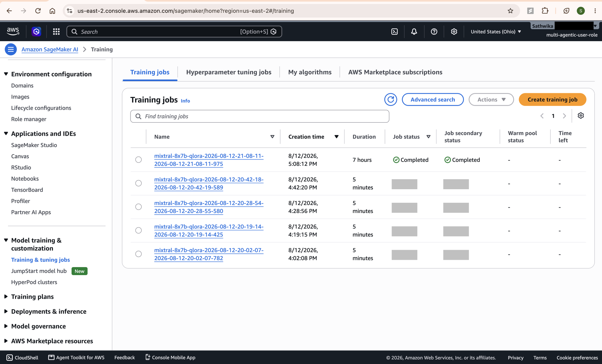
Task: View site information icon in address bar
Action: [70, 11]
